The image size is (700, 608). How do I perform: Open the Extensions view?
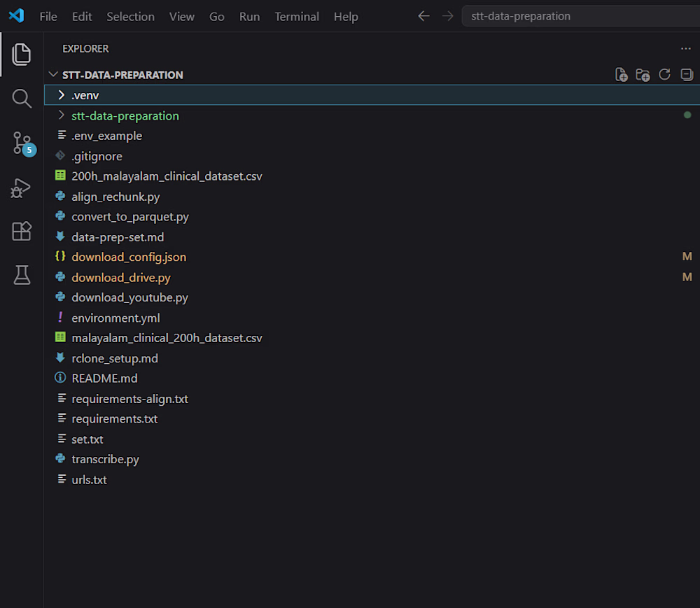pos(22,231)
